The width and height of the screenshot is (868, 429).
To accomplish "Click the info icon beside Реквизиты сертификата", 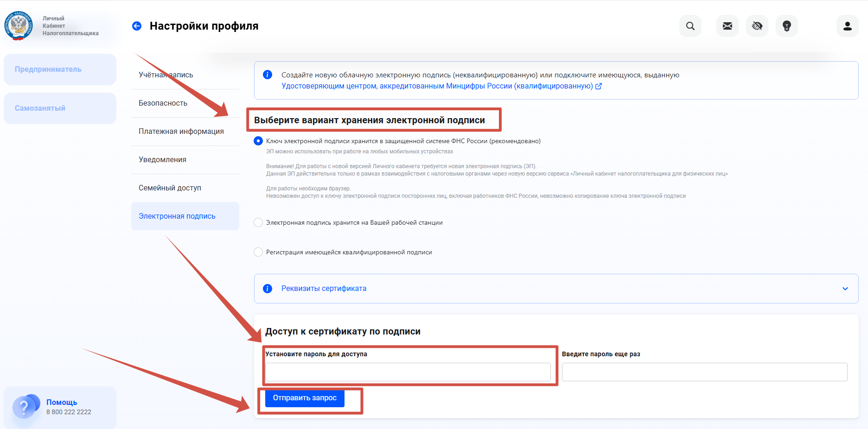I will point(268,289).
